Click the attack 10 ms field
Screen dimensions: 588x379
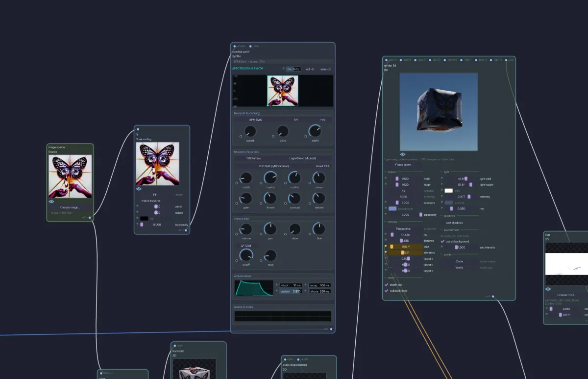point(292,285)
